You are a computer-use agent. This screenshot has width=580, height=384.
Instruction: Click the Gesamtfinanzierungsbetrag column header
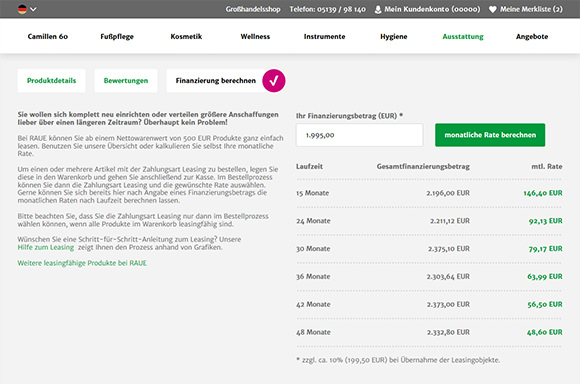click(423, 166)
